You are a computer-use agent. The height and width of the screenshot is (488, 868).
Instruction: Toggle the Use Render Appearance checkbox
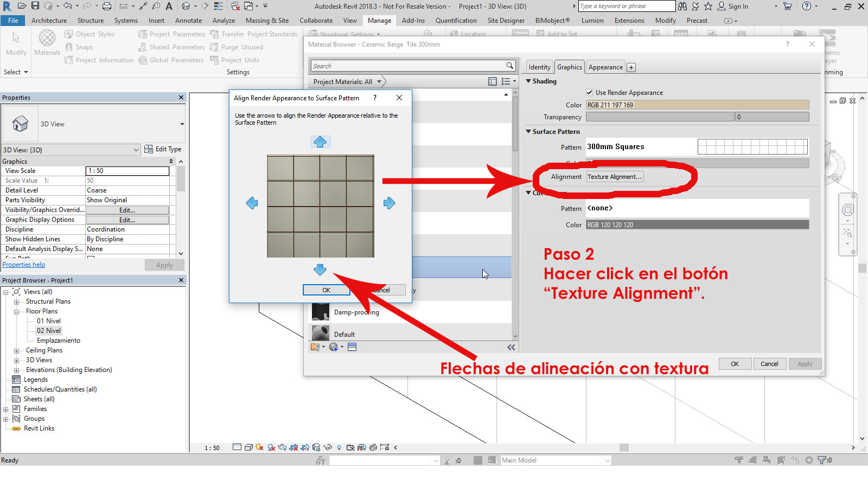(589, 93)
